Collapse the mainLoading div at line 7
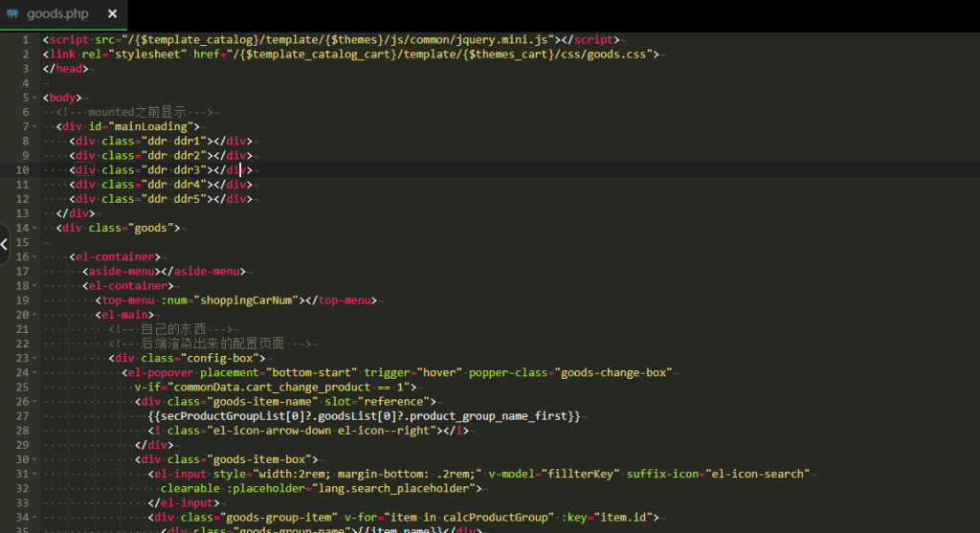980x533 pixels. (35, 126)
